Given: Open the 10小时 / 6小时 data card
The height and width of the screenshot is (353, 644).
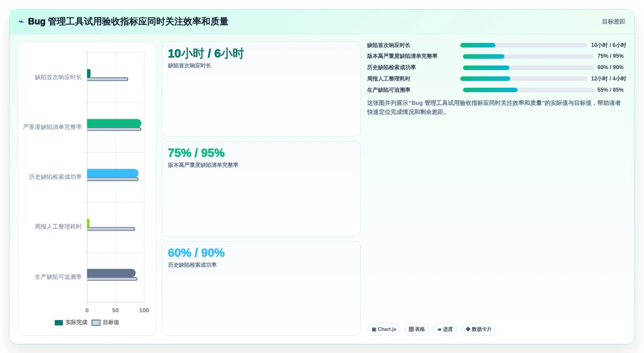Looking at the screenshot, I should click(261, 89).
